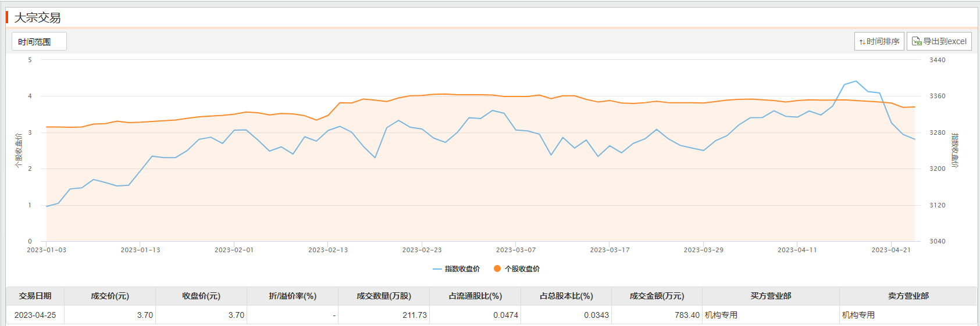Click 机构专用 in buyer column
This screenshot has width=980, height=326.
pyautogui.click(x=721, y=315)
